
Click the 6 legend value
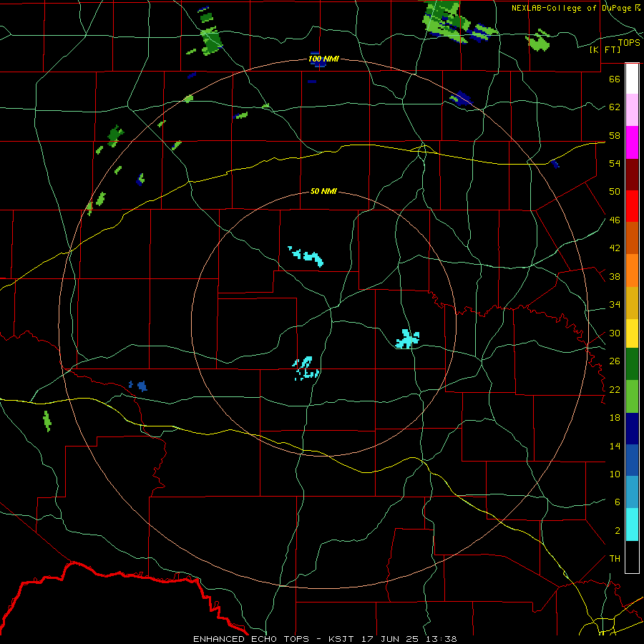coord(617,502)
